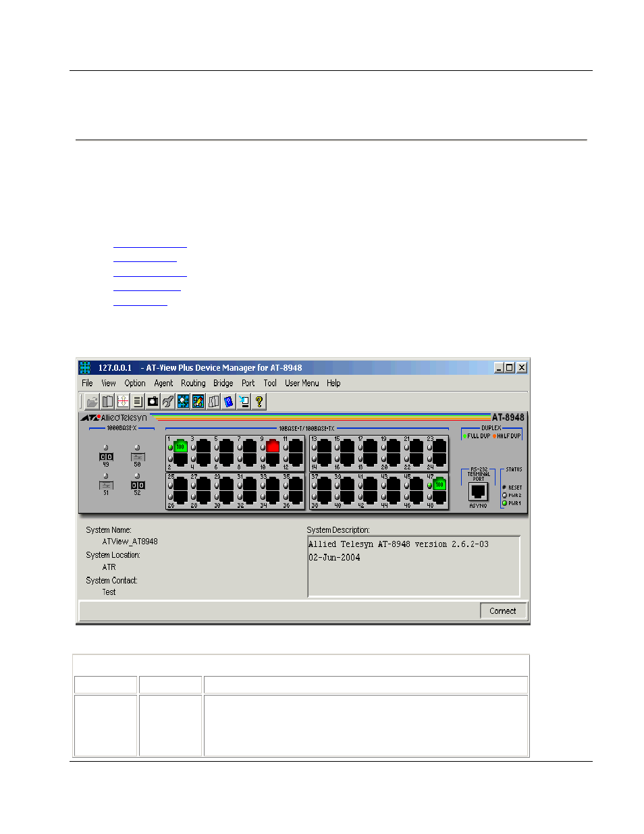644x834 pixels.
Task: Maximize the Device Manager window
Action: click(x=510, y=367)
